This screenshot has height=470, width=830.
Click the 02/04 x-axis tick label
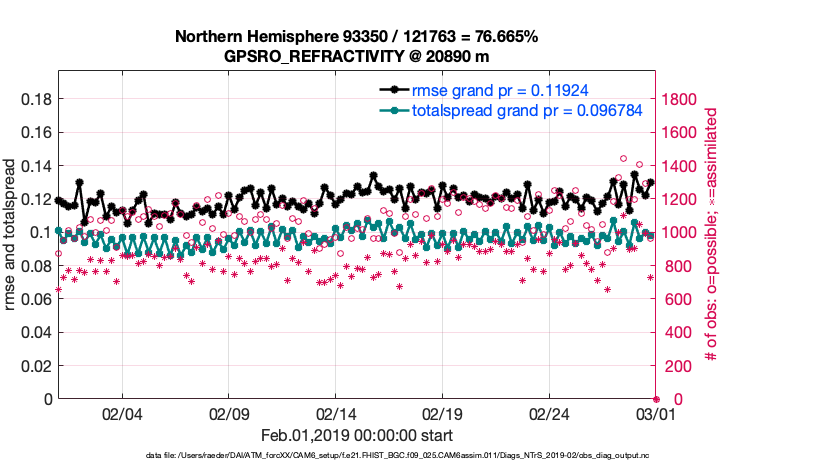122,413
